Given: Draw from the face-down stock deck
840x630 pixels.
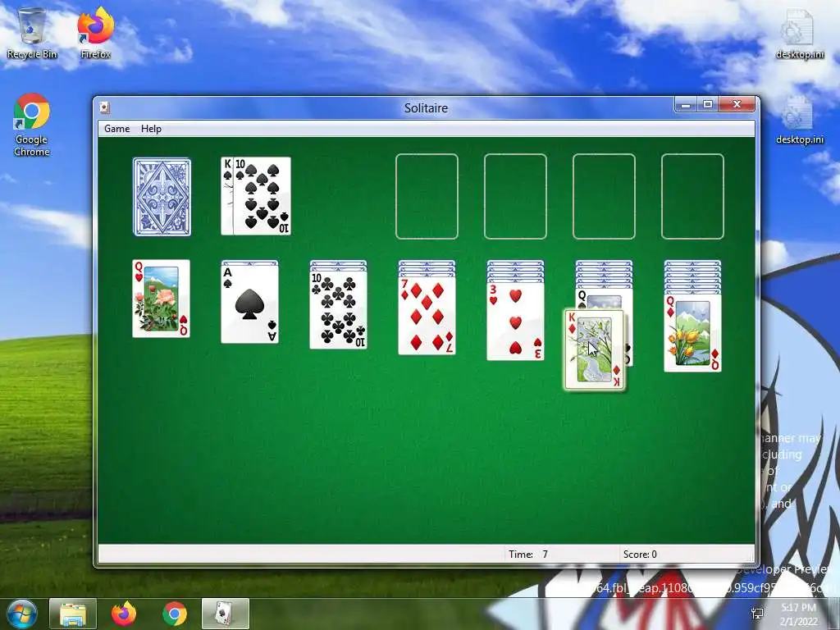Looking at the screenshot, I should click(x=162, y=197).
